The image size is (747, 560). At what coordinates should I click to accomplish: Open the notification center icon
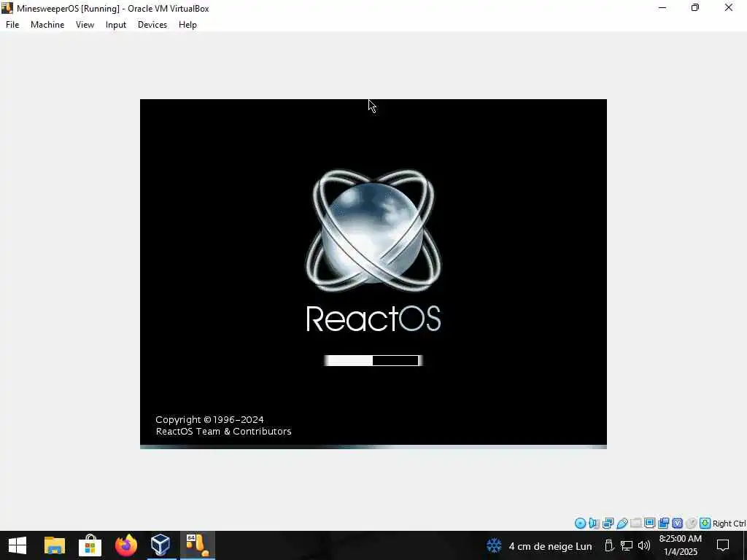723,545
